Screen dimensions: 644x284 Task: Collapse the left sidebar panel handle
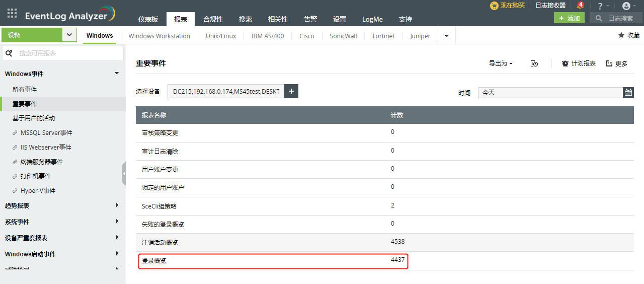pyautogui.click(x=124, y=174)
